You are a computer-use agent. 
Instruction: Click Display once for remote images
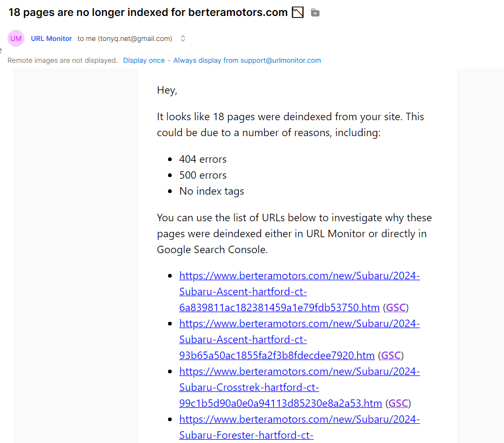coord(144,61)
